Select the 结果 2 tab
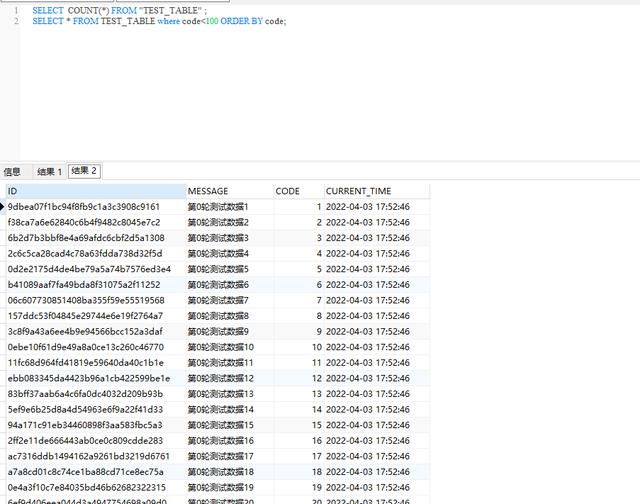This screenshot has height=504, width=640. click(84, 171)
